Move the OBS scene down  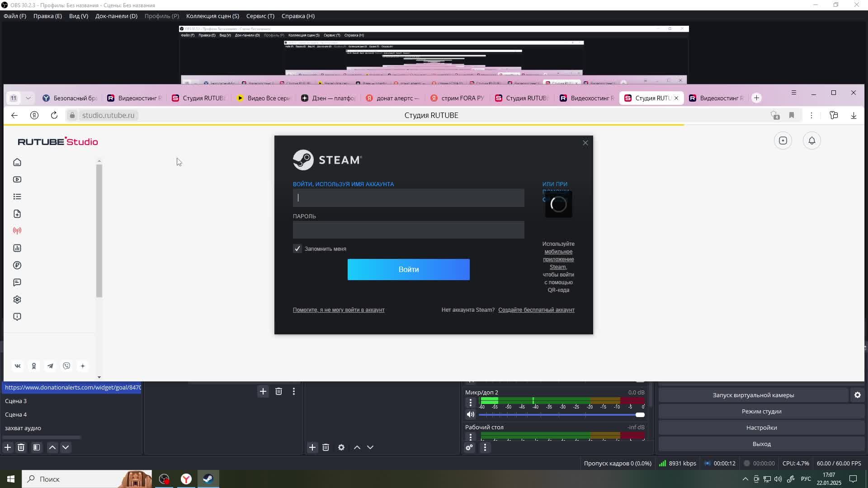[x=66, y=447]
